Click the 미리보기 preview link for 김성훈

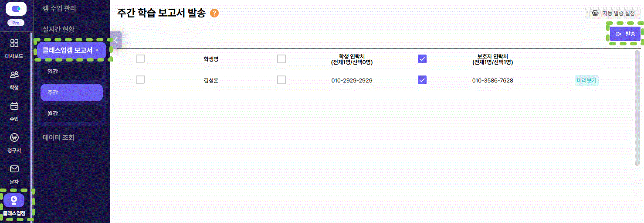click(586, 80)
